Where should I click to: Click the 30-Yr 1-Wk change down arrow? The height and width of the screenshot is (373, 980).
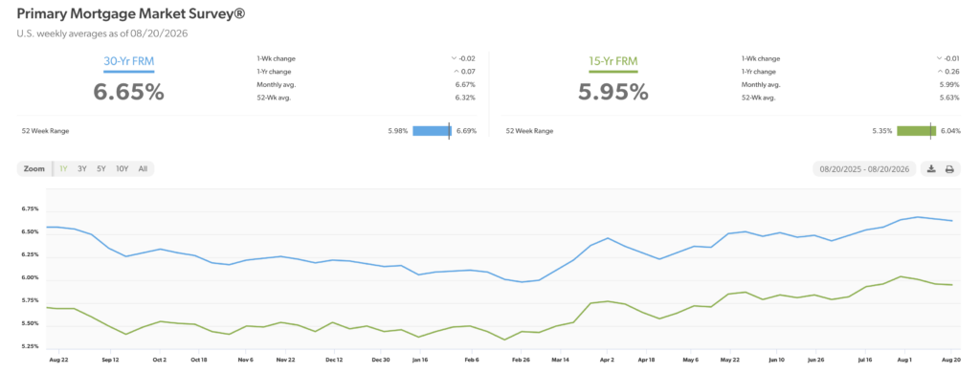click(454, 58)
